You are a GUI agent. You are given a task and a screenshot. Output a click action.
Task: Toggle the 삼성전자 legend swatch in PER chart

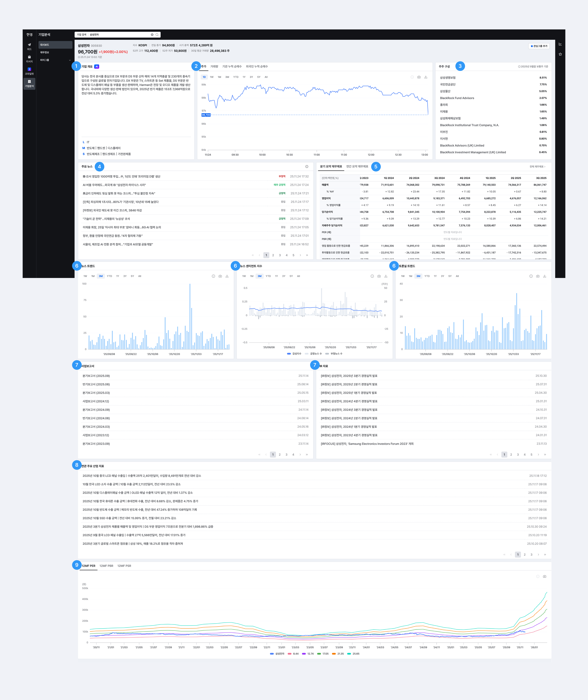[x=272, y=654]
